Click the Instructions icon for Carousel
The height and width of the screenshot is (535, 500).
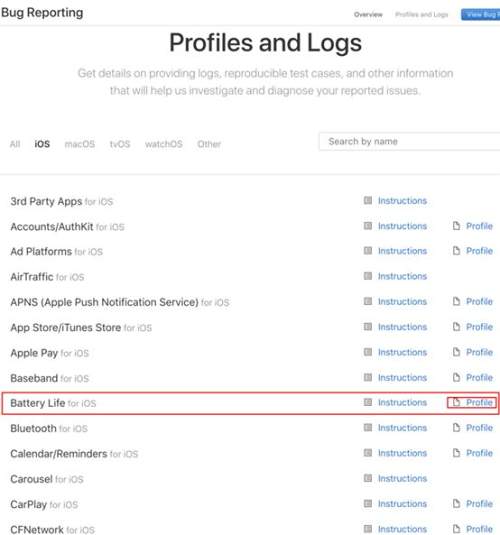coord(368,478)
